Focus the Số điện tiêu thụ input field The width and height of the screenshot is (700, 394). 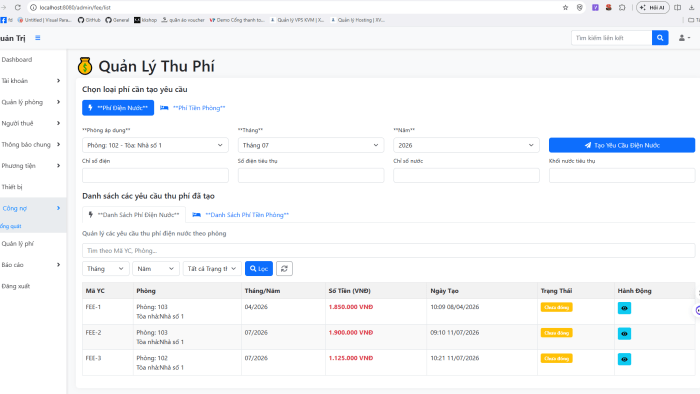coord(311,175)
